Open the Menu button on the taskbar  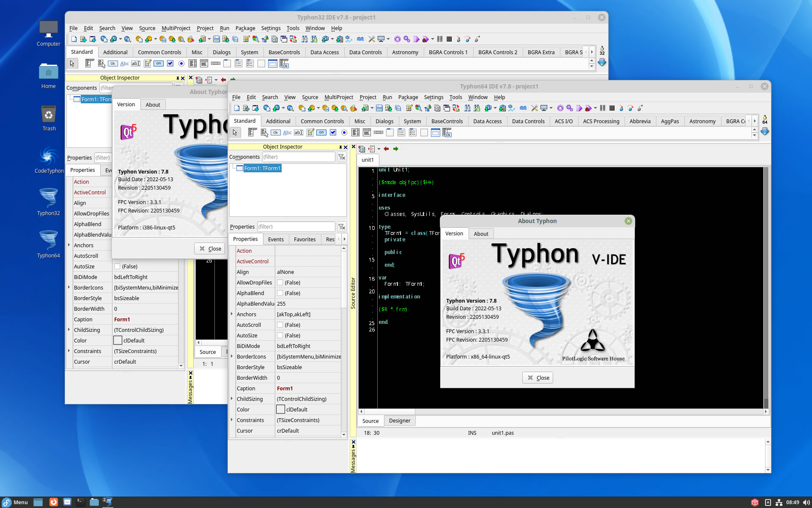[15, 502]
